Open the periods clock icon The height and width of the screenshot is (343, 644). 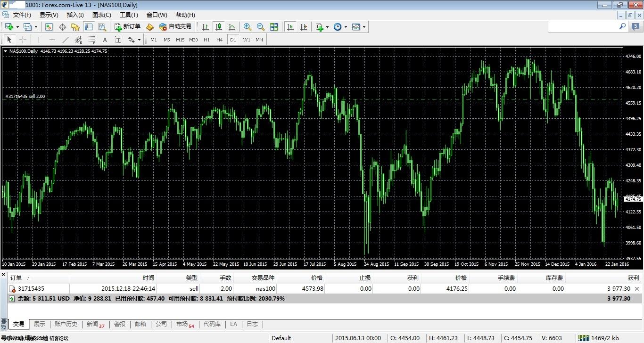(338, 27)
